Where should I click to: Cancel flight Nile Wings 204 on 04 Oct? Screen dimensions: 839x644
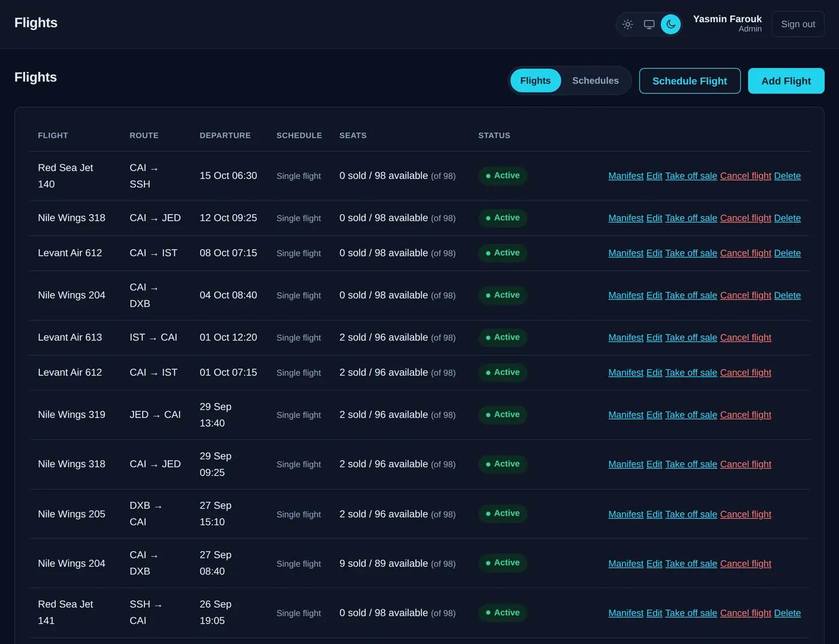(x=746, y=295)
